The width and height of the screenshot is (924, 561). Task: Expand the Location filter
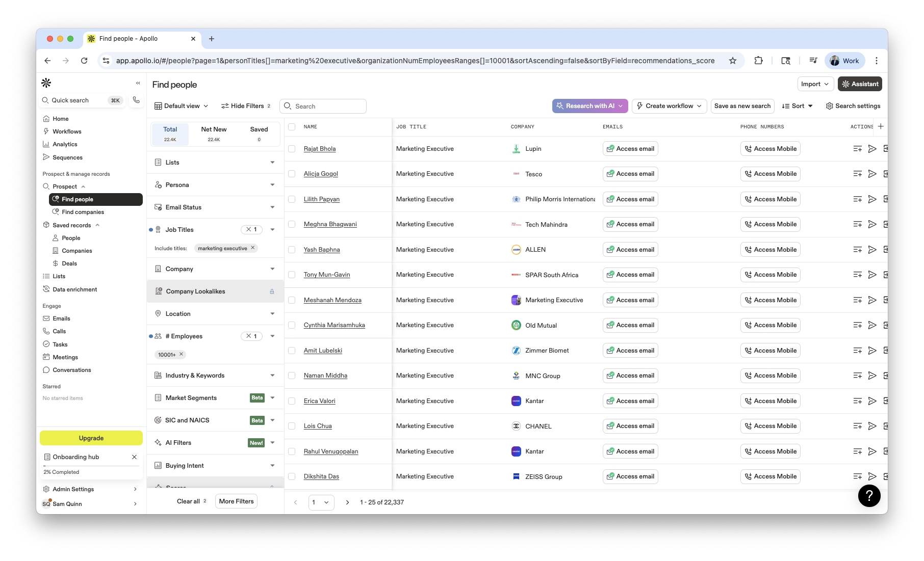[x=215, y=314]
